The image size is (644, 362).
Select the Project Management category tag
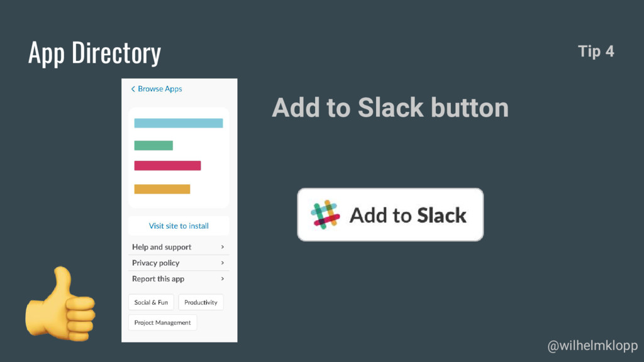point(163,322)
